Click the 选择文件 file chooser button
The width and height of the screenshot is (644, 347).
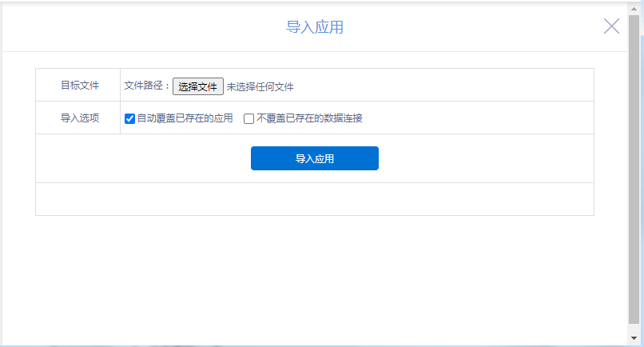[x=197, y=86]
